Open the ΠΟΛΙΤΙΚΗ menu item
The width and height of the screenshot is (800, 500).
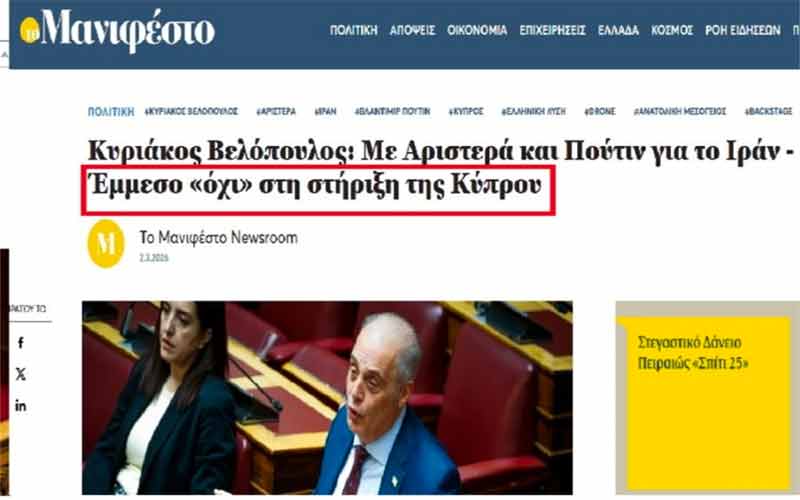(354, 30)
